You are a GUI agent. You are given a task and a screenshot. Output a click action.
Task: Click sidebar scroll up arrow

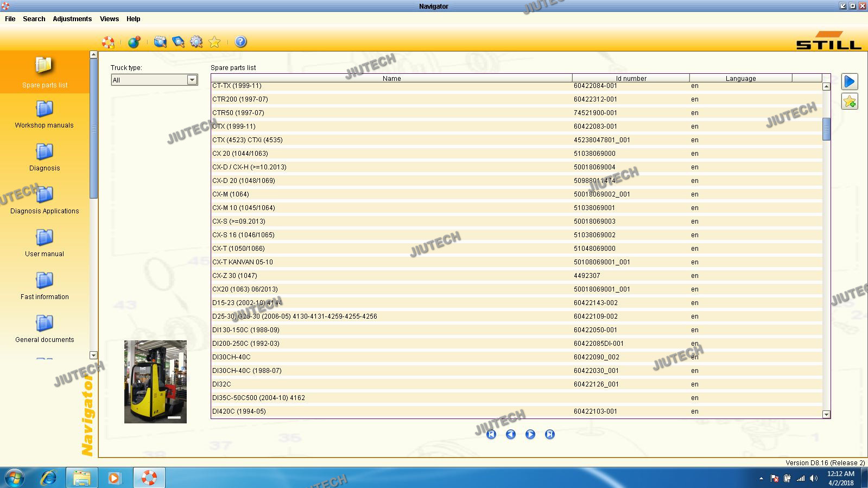click(93, 54)
